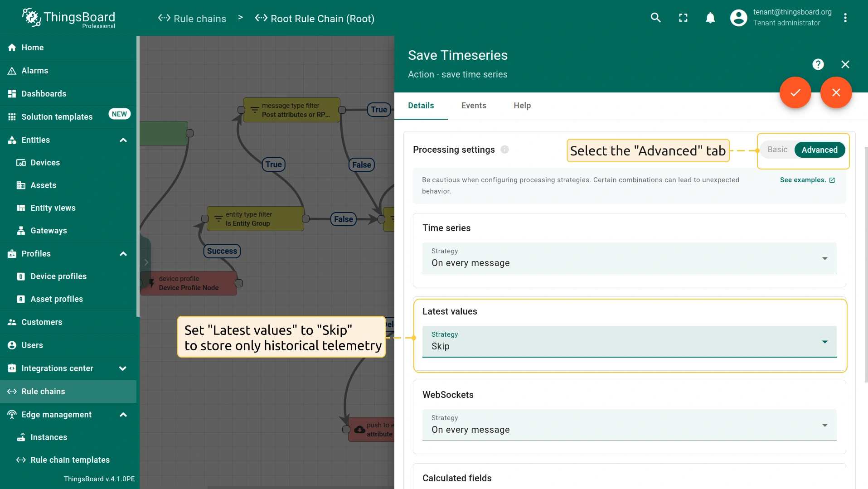Apply changes with orange checkmark button
This screenshot has width=868, height=489.
coord(795,92)
